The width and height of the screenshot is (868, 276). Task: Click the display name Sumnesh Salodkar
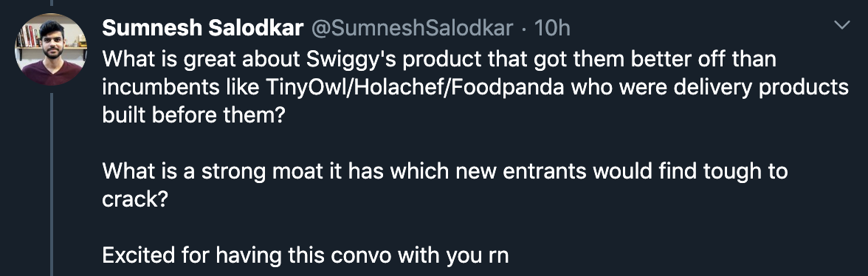(202, 28)
